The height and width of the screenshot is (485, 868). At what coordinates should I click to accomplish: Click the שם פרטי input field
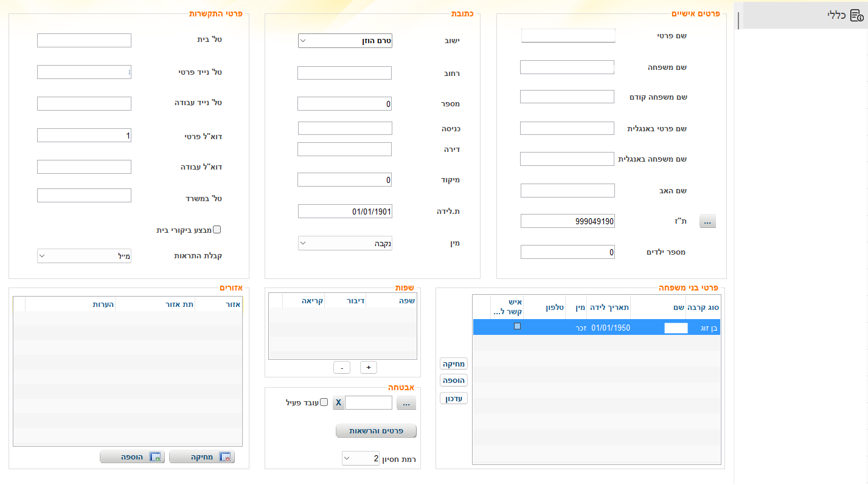click(x=568, y=36)
